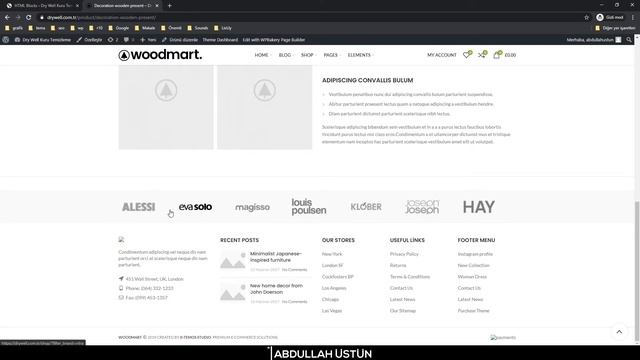This screenshot has width=640, height=360.
Task: Expand the ELEMENTS menu
Action: click(x=360, y=55)
